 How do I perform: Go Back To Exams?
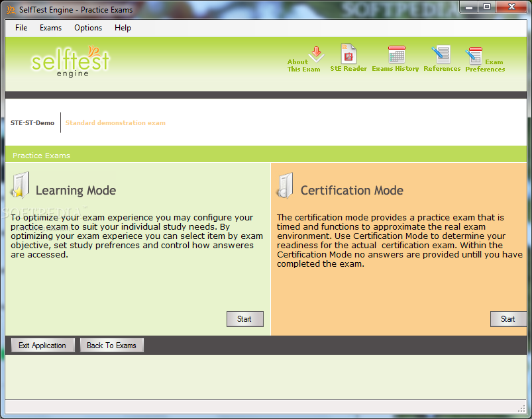(x=111, y=346)
